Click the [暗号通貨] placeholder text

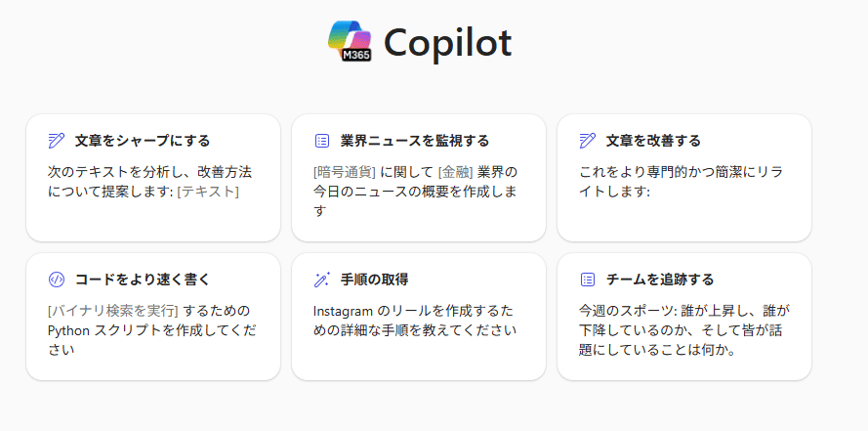(x=345, y=172)
